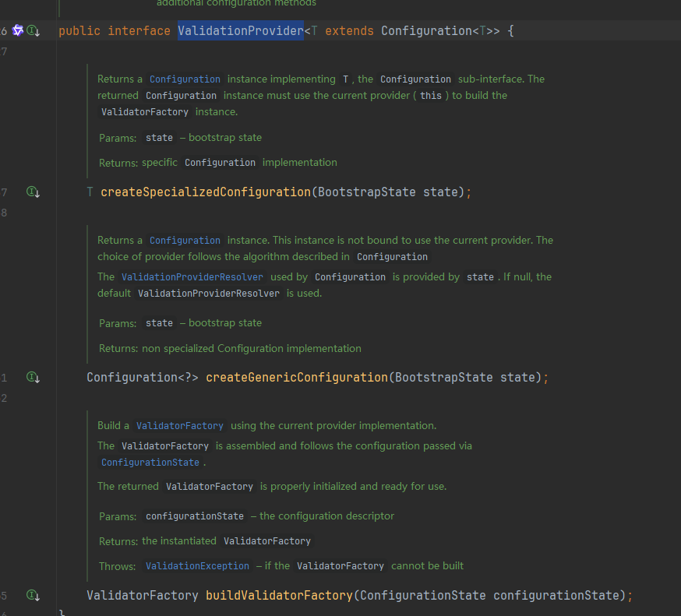Open the ValidationException link in Throws section
Screen dimensions: 681x616
[x=197, y=565]
